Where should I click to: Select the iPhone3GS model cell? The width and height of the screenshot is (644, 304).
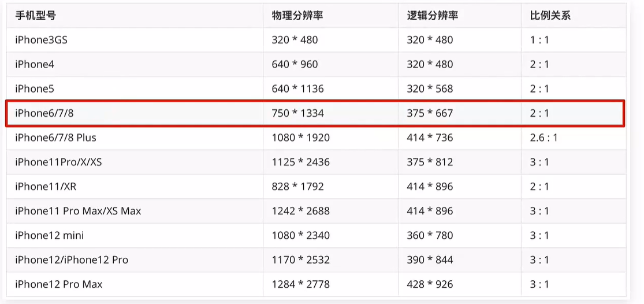[43, 40]
